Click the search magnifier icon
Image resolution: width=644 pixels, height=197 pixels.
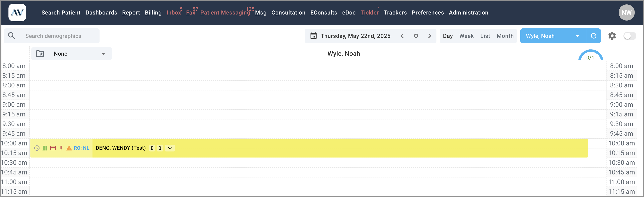tap(11, 36)
